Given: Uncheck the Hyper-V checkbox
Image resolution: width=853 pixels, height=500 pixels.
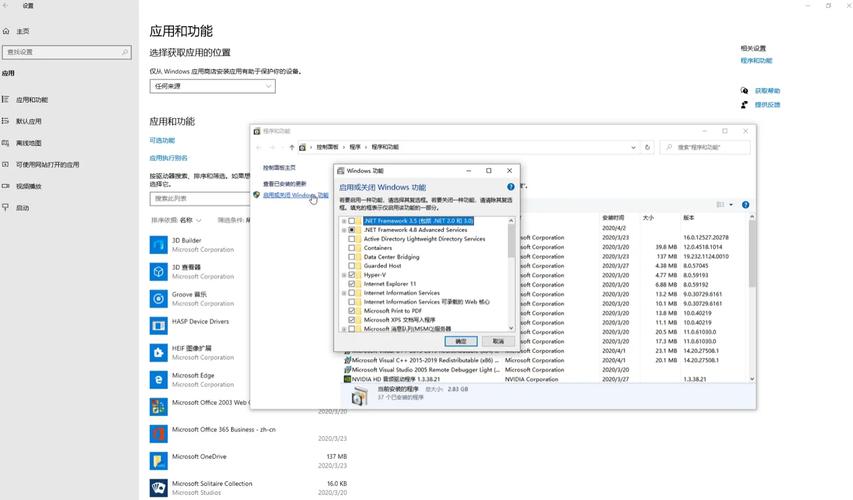Looking at the screenshot, I should pyautogui.click(x=351, y=275).
